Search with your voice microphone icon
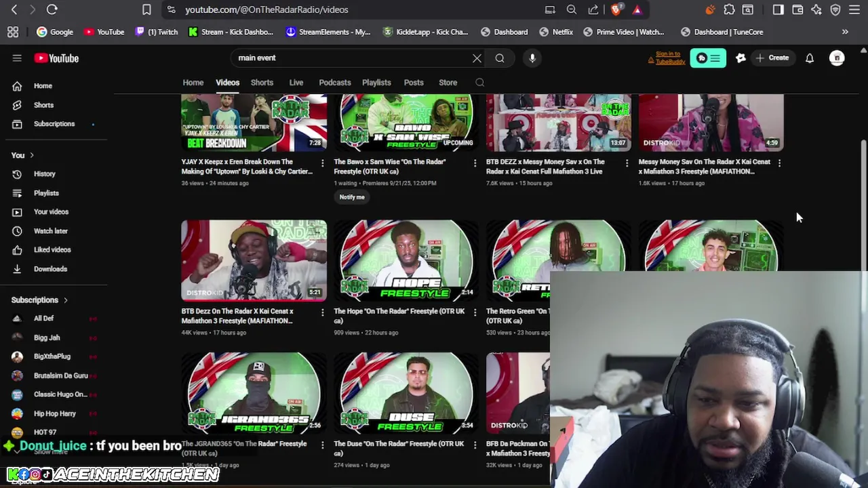This screenshot has height=488, width=868. pos(532,58)
